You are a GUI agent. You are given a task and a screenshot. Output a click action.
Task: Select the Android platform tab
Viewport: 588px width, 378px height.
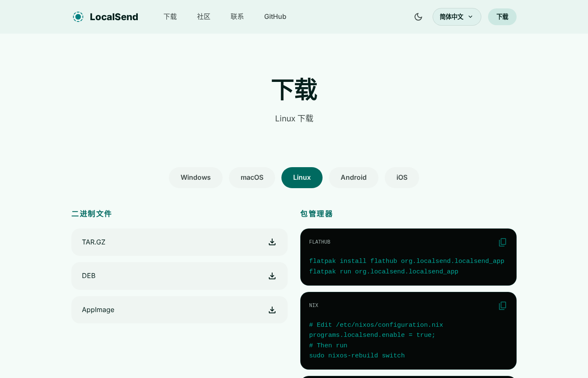click(x=354, y=178)
